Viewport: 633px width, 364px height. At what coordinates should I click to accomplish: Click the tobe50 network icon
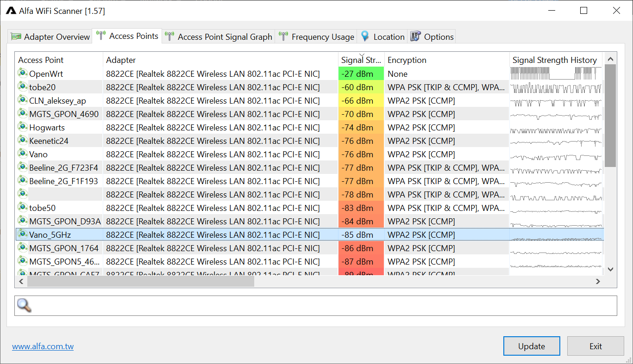click(23, 207)
